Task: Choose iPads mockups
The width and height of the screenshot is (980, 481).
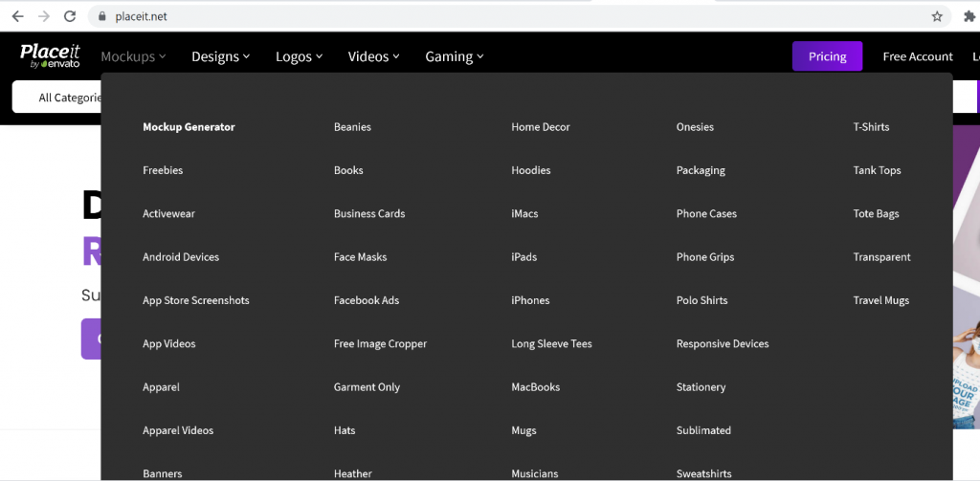Action: 523,256
